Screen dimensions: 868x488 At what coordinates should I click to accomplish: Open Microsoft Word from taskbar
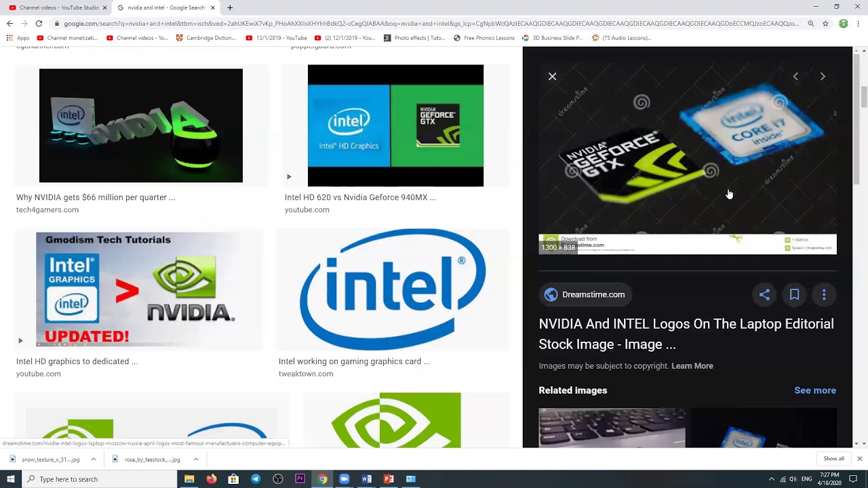click(x=366, y=479)
